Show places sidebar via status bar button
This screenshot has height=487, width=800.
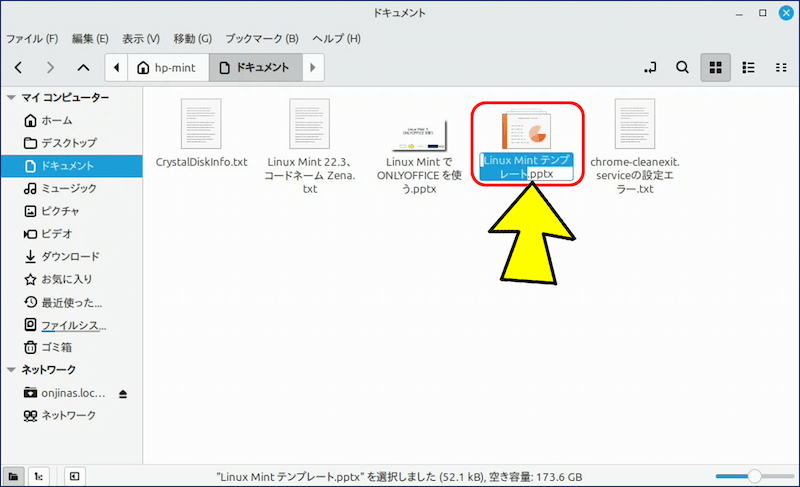[x=13, y=477]
